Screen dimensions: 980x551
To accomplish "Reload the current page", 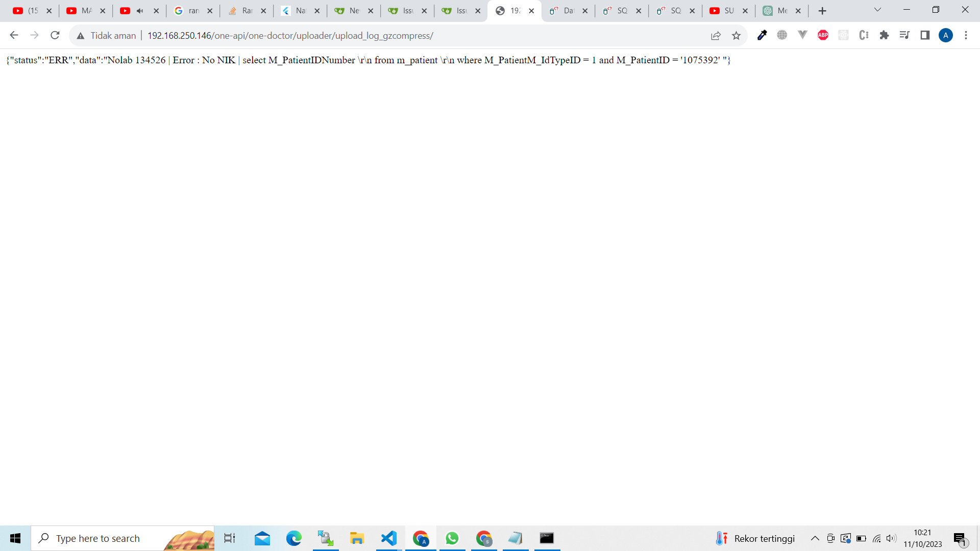I will [55, 35].
